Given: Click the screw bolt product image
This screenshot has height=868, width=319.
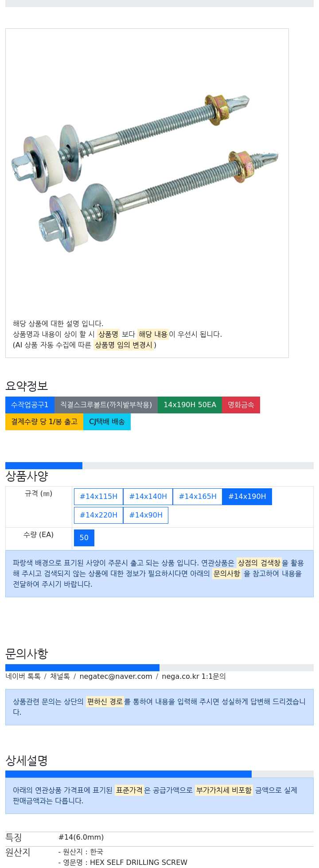Looking at the screenshot, I should 145,173.
